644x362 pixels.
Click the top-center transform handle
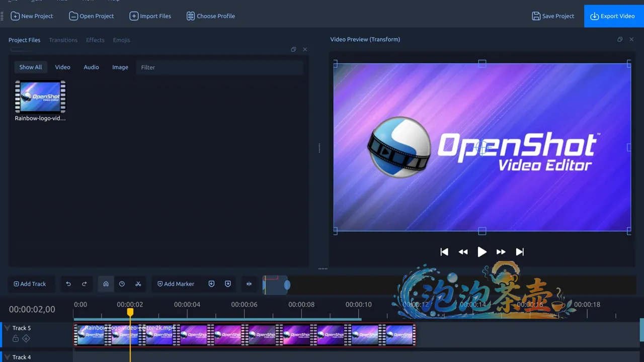click(482, 63)
